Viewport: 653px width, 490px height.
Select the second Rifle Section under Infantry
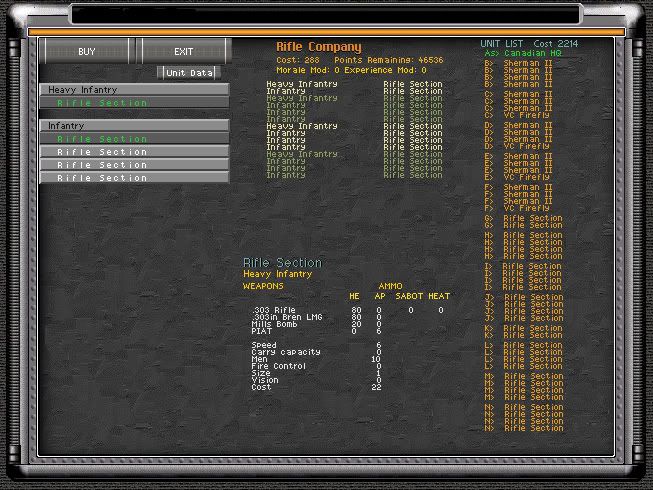click(134, 152)
